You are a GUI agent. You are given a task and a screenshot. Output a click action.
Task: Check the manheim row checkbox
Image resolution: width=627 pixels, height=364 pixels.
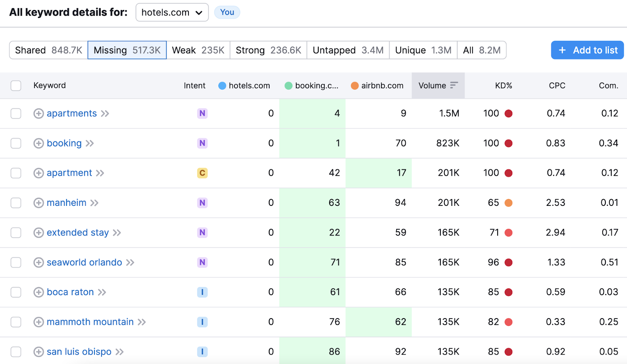click(16, 203)
